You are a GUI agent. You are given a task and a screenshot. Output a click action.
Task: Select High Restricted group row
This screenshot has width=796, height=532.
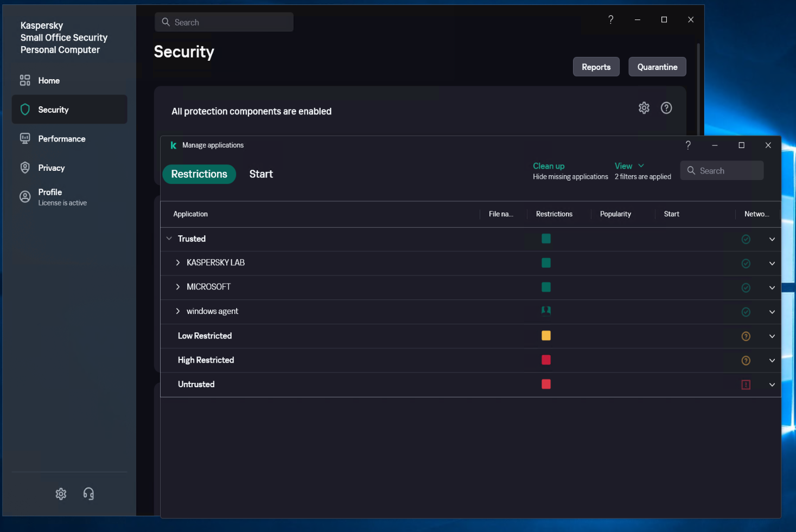pyautogui.click(x=470, y=361)
